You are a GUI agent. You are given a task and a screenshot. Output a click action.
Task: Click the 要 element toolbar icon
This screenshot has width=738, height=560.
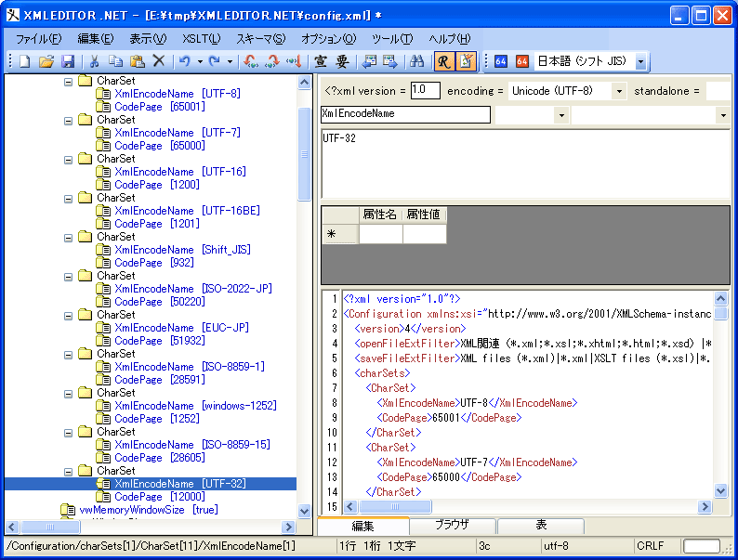pyautogui.click(x=342, y=61)
